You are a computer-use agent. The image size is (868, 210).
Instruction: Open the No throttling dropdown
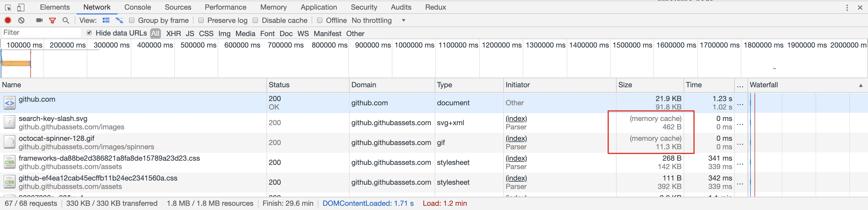click(x=378, y=20)
